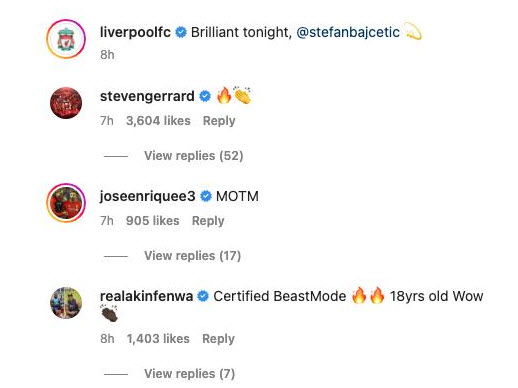The height and width of the screenshot is (388, 518).
Task: Click the verified badge next to liverpoolfc
Action: (181, 32)
